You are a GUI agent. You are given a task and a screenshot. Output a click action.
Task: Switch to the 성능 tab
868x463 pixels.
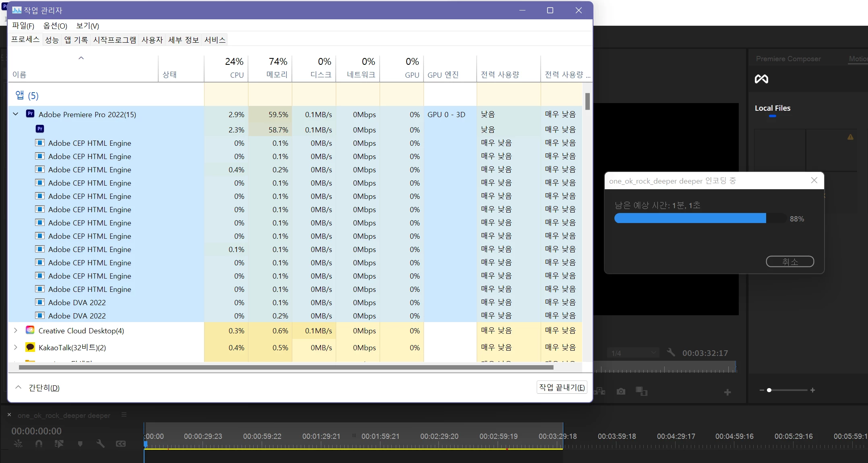(52, 40)
